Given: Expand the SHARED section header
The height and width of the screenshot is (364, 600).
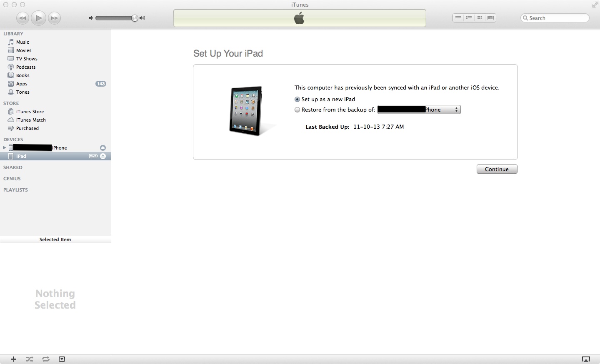Looking at the screenshot, I should (13, 167).
